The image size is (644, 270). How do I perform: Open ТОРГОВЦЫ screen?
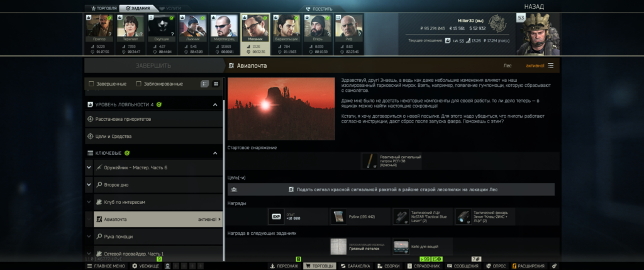pos(320,266)
